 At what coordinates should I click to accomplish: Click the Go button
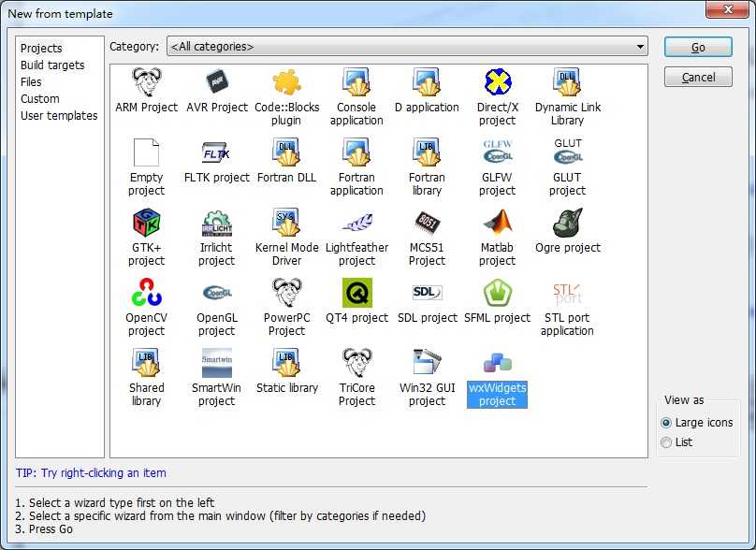(698, 48)
